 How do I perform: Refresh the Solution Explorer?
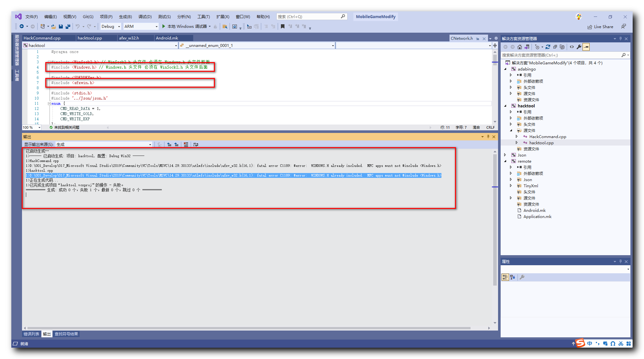pyautogui.click(x=548, y=47)
